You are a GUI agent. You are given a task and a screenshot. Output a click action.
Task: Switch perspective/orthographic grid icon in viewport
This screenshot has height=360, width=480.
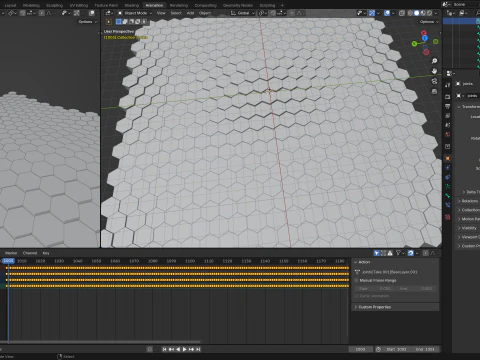[x=434, y=91]
